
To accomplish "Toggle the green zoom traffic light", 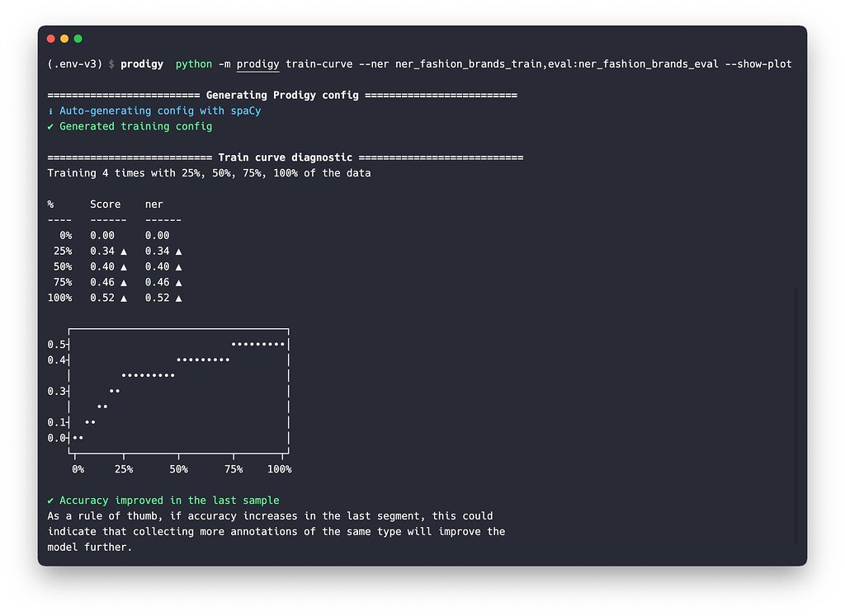I will point(78,38).
